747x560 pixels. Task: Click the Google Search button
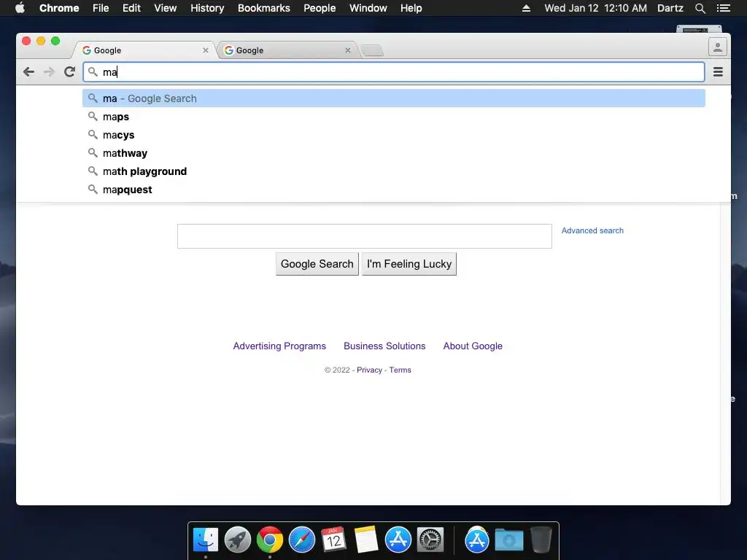point(317,264)
